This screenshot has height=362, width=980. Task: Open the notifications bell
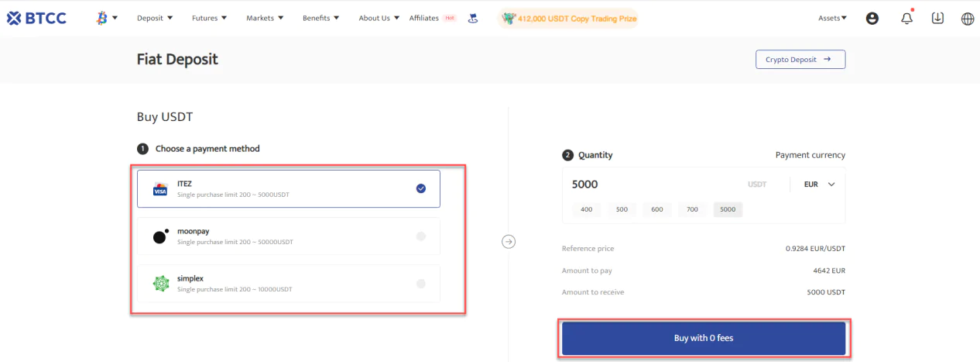point(907,18)
